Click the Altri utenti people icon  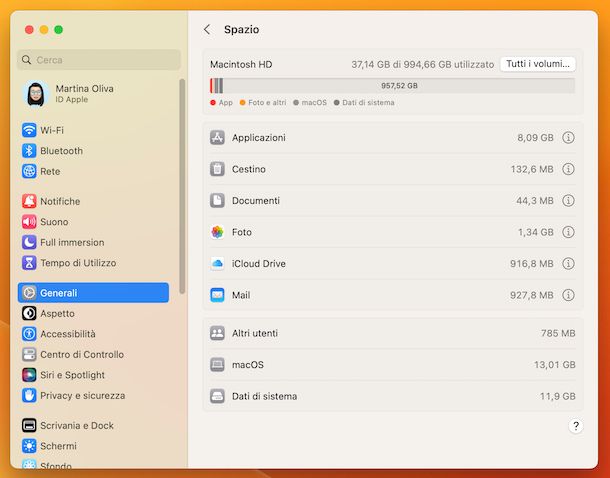(x=217, y=333)
